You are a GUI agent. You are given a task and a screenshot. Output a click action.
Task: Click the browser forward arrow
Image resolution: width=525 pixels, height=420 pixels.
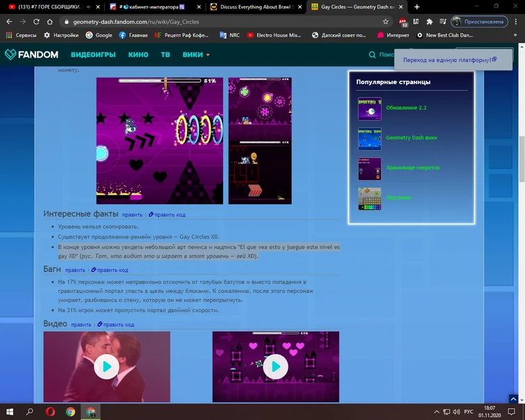click(x=23, y=22)
